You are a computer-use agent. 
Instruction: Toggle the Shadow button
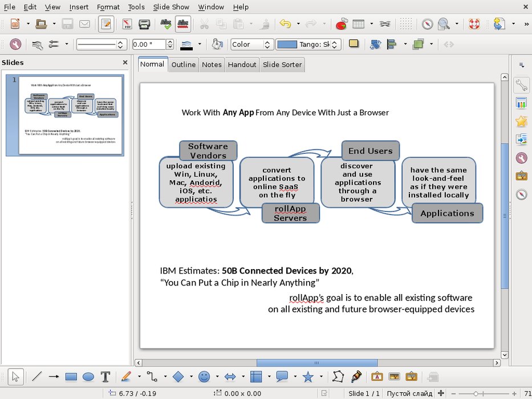point(354,44)
